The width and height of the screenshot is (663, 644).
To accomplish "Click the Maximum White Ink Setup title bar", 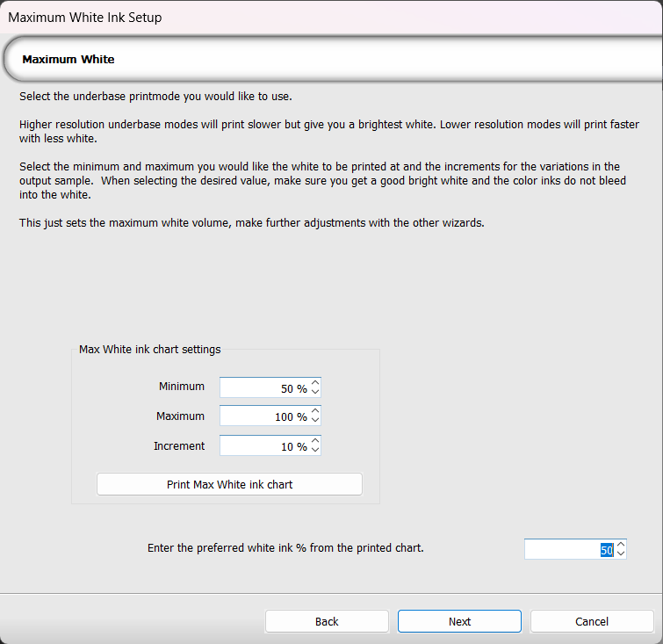I will pos(263,17).
